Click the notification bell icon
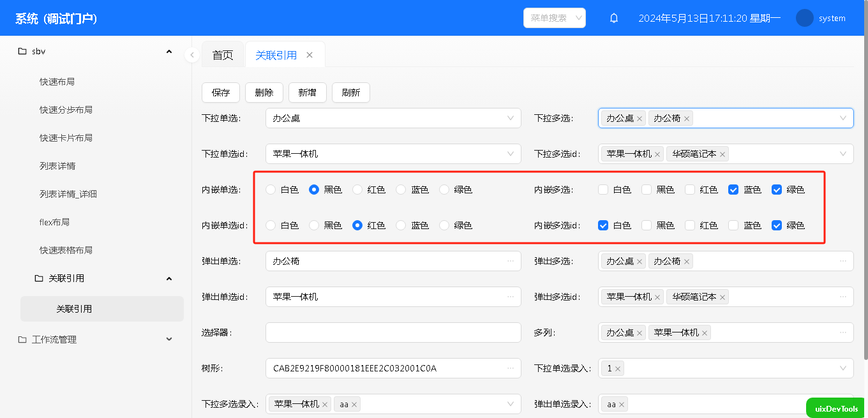Viewport: 868px width, 418px height. (x=614, y=19)
